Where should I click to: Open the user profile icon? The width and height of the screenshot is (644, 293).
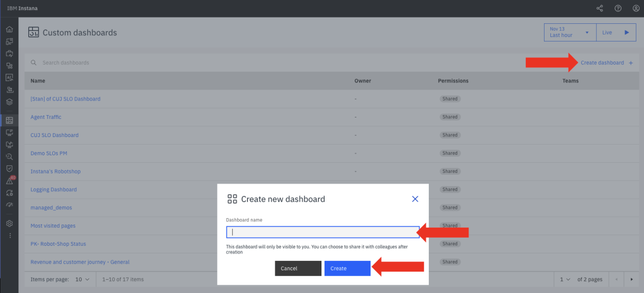tap(635, 8)
